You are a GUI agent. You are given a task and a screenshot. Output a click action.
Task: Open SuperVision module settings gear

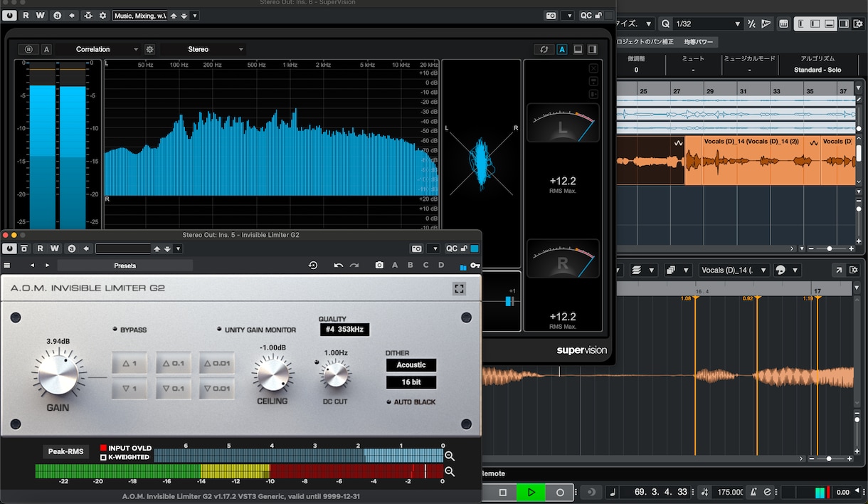(x=149, y=49)
